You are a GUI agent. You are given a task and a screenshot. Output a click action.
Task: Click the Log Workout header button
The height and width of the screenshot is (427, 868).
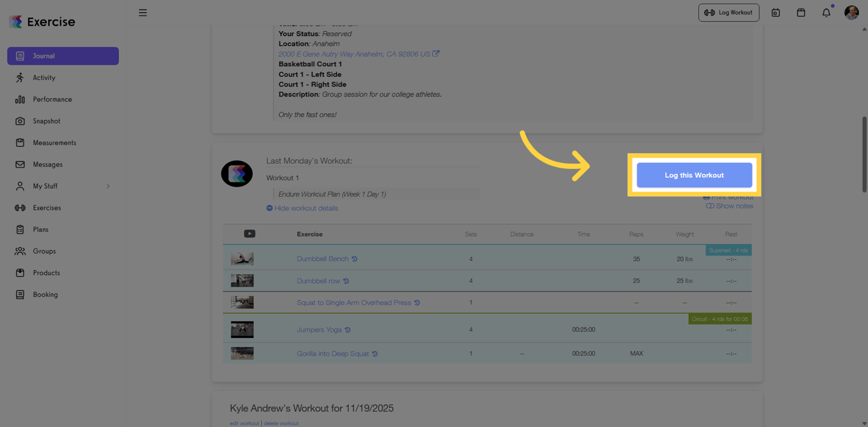[728, 13]
